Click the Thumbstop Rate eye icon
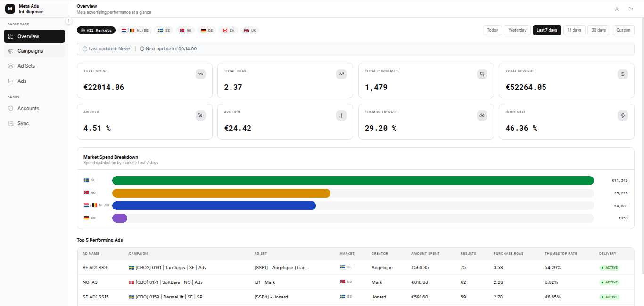This screenshot has height=306, width=644. [482, 115]
